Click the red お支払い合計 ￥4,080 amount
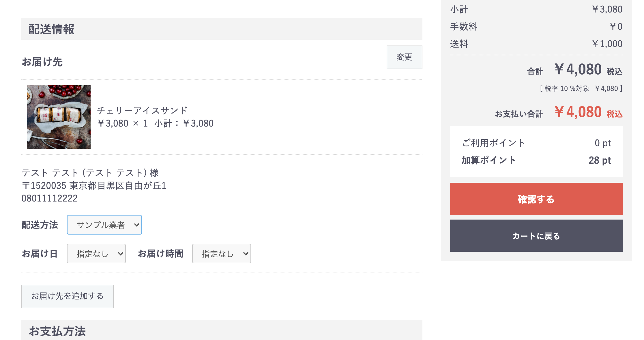The width and height of the screenshot is (644, 340). pyautogui.click(x=578, y=112)
